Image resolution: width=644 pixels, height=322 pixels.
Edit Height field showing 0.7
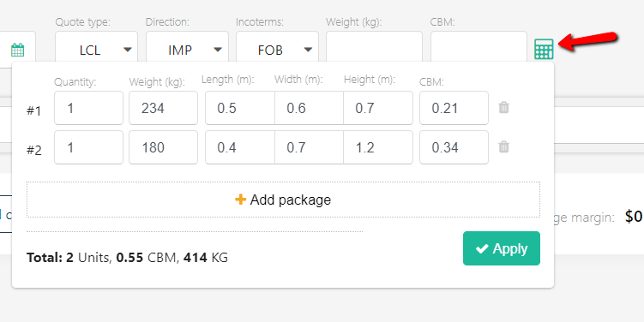tap(378, 108)
